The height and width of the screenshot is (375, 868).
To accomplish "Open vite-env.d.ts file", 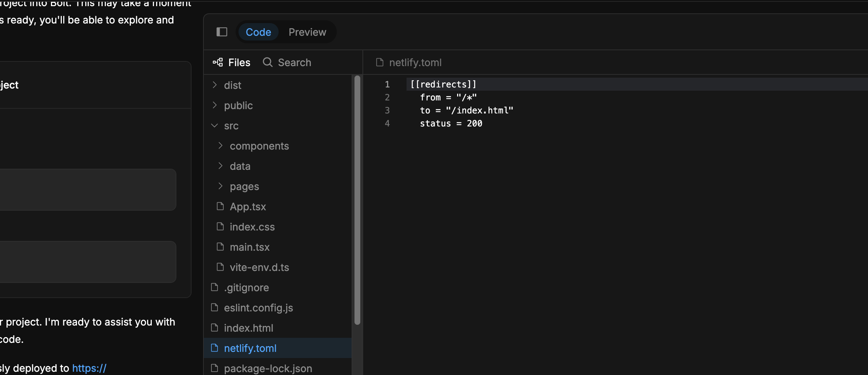I will click(278, 267).
